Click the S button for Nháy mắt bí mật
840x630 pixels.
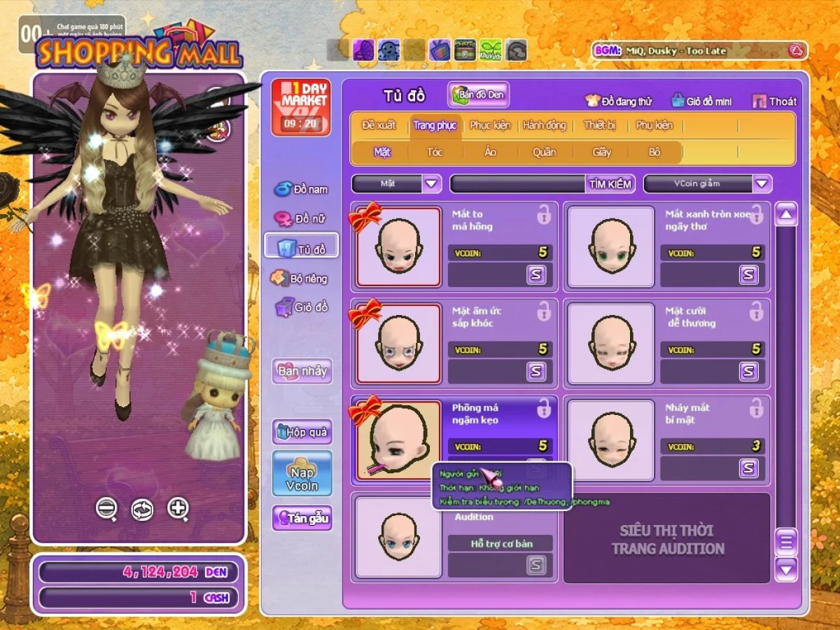click(749, 468)
